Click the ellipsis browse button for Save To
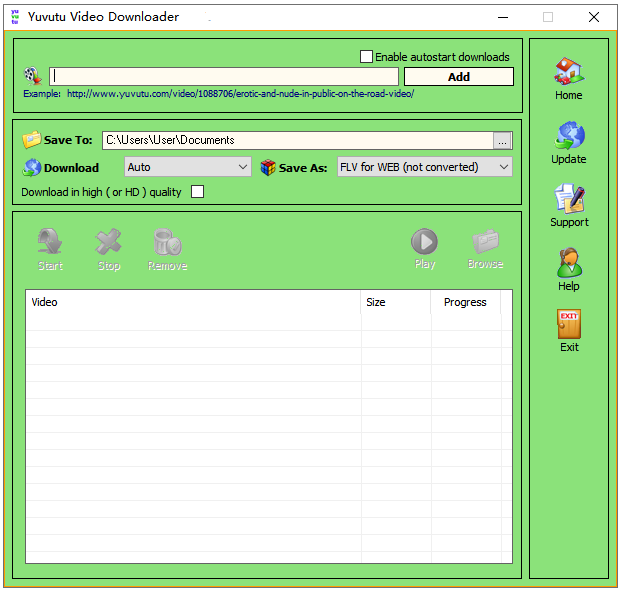Screen dimensions: 621x593 click(x=503, y=141)
